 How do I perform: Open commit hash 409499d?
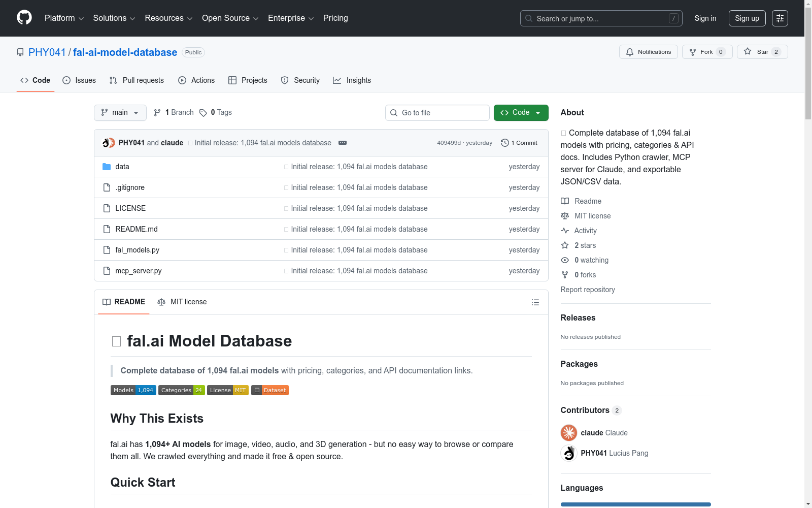449,143
